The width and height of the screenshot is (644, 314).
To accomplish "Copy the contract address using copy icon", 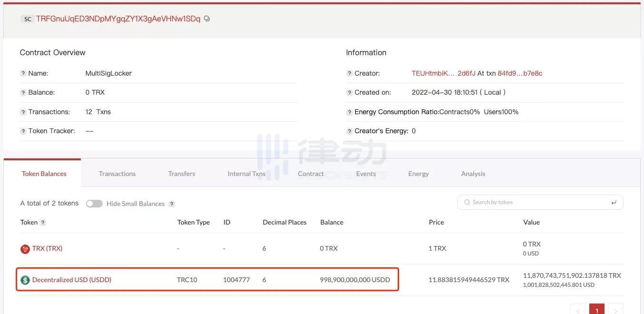I will tap(207, 19).
